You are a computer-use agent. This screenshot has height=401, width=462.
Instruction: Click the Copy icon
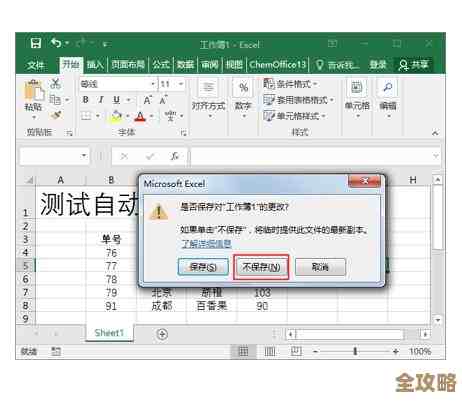point(55,99)
